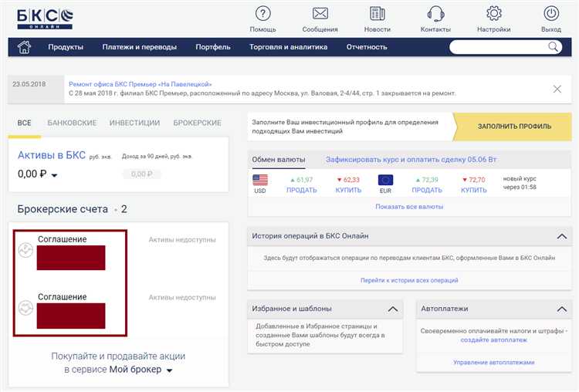Image resolution: width=579 pixels, height=392 pixels.
Task: Click the first Соглашение account icon
Action: (x=25, y=250)
